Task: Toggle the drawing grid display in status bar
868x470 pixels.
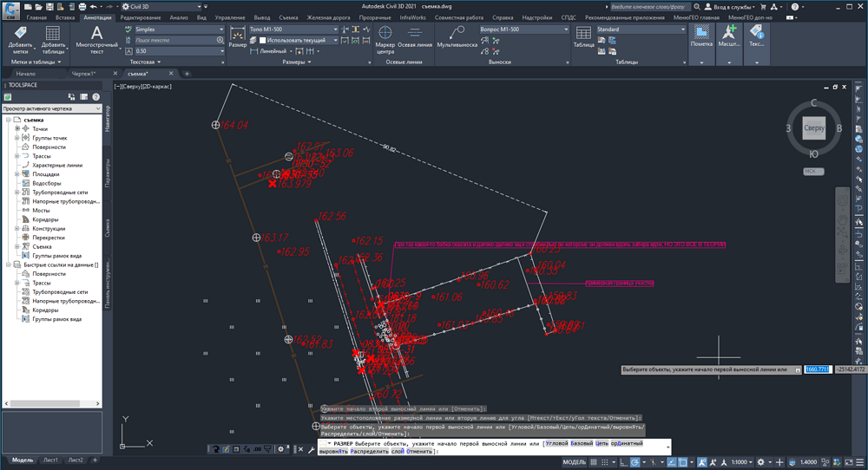Action: point(594,461)
